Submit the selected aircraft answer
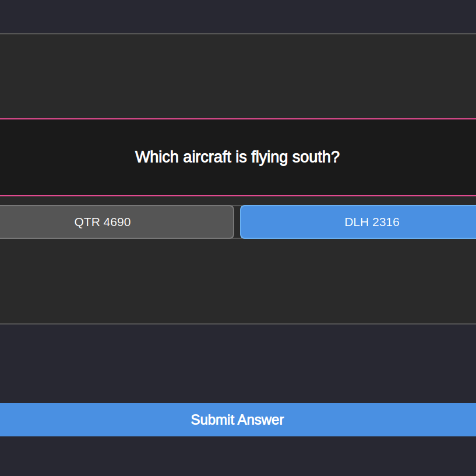476x476 pixels. 238,419
